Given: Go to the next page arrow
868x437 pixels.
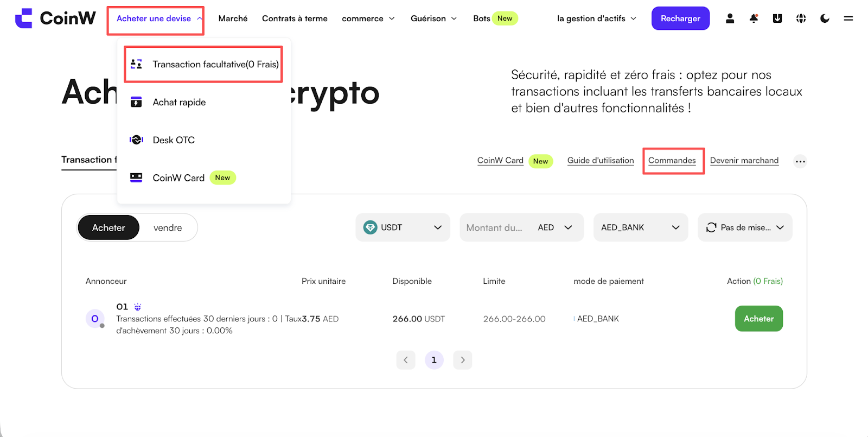Looking at the screenshot, I should (x=463, y=360).
